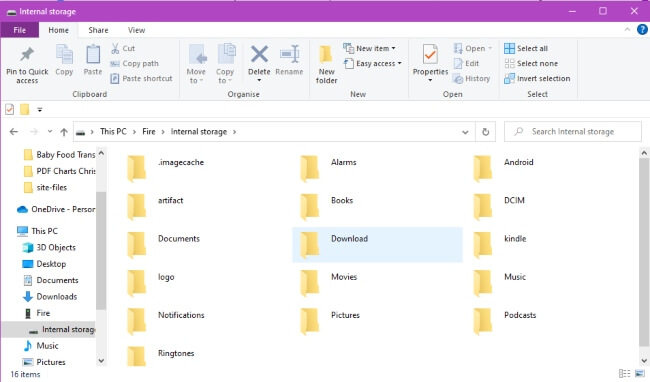This screenshot has width=650, height=382.
Task: Click the blue Help question mark icon
Action: (x=642, y=29)
